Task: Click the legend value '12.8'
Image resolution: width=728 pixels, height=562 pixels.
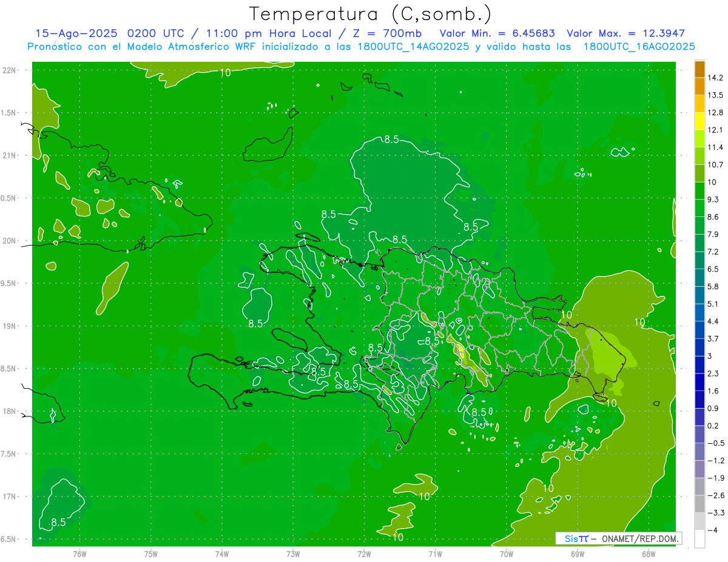Action: click(x=716, y=113)
